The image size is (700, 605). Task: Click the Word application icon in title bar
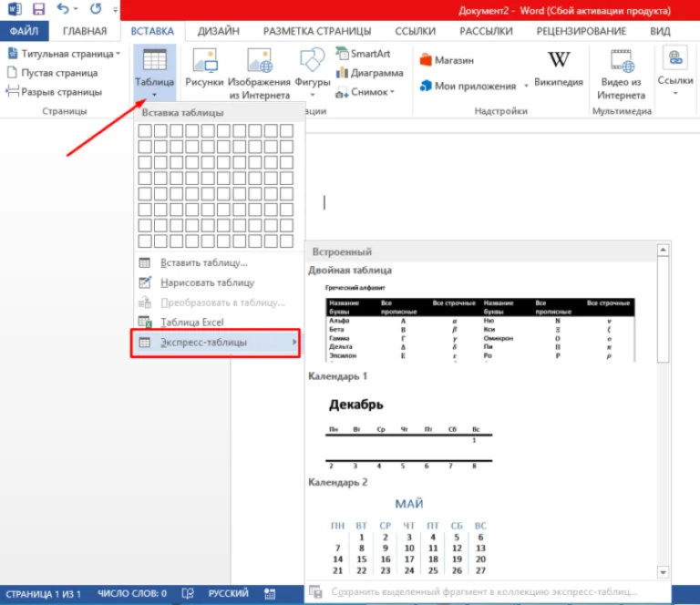(15, 8)
